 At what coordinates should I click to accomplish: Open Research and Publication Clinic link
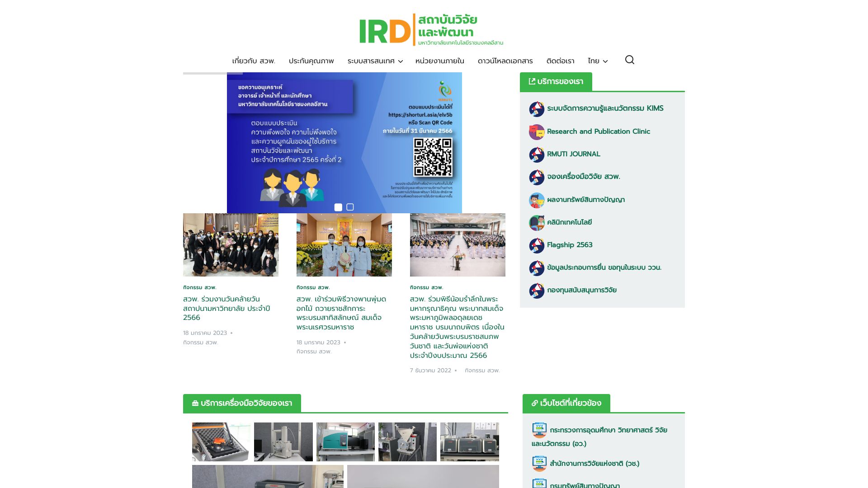pos(599,131)
